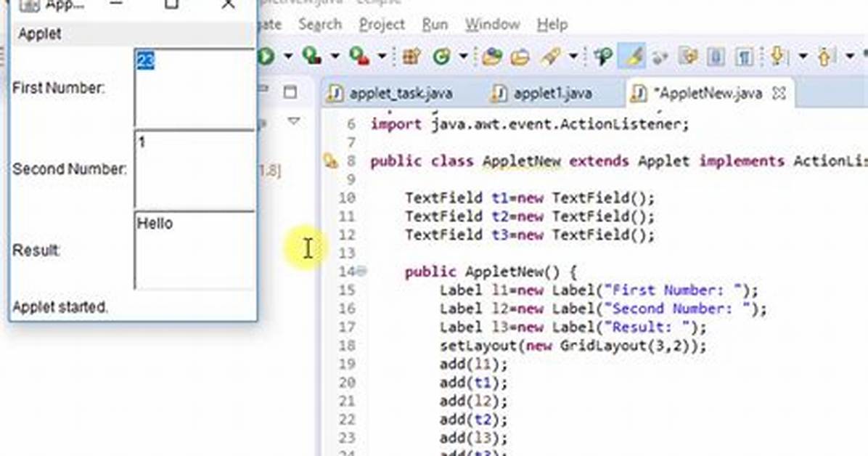Switch to the applet_task.java tab
The height and width of the screenshot is (456, 868).
(x=390, y=93)
